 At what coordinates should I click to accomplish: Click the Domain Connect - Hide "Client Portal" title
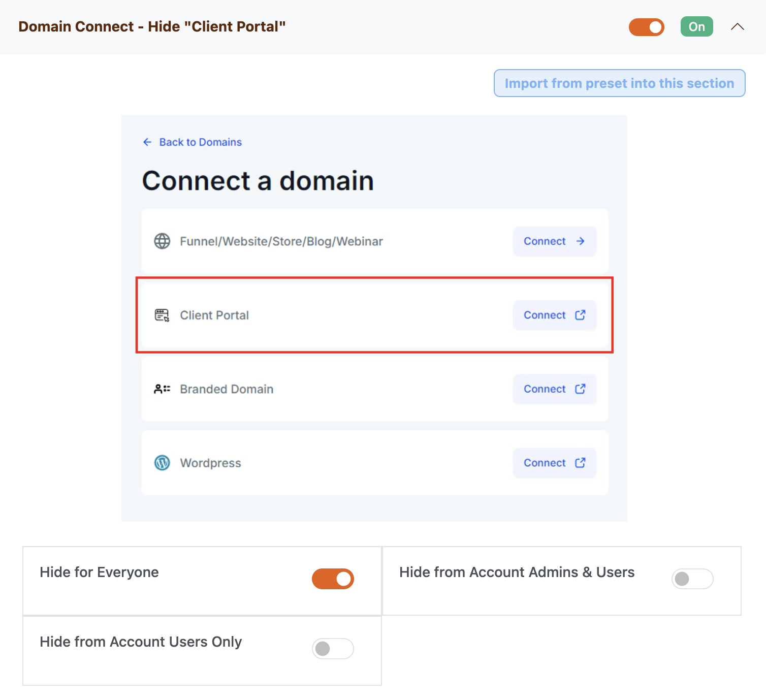pos(152,26)
